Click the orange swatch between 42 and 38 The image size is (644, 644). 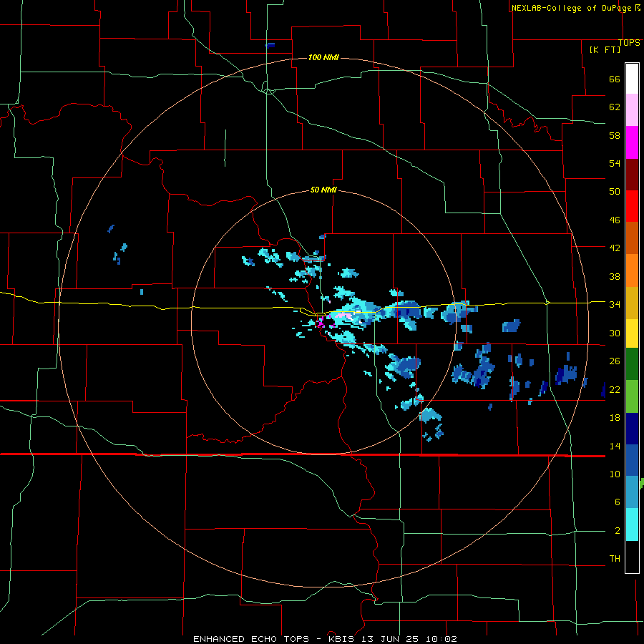point(632,270)
